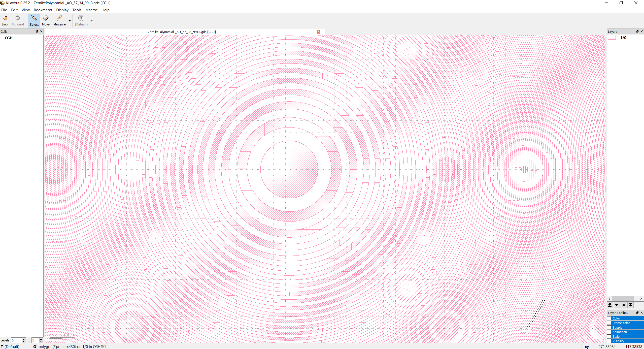This screenshot has height=349, width=644.
Task: Expand the (Default) technology dropdown arrow
Action: (91, 21)
